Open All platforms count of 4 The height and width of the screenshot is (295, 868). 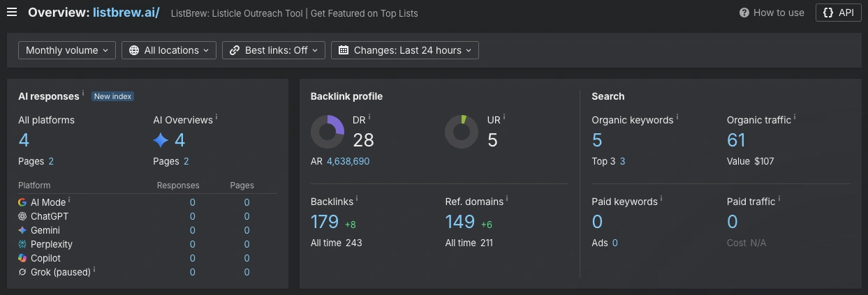click(x=24, y=141)
